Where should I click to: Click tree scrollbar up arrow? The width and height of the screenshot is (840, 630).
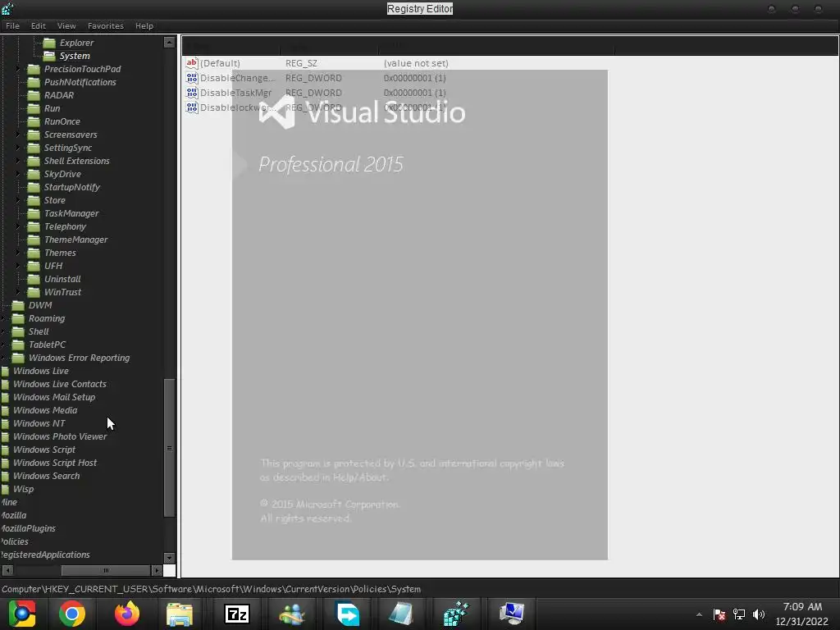click(169, 43)
